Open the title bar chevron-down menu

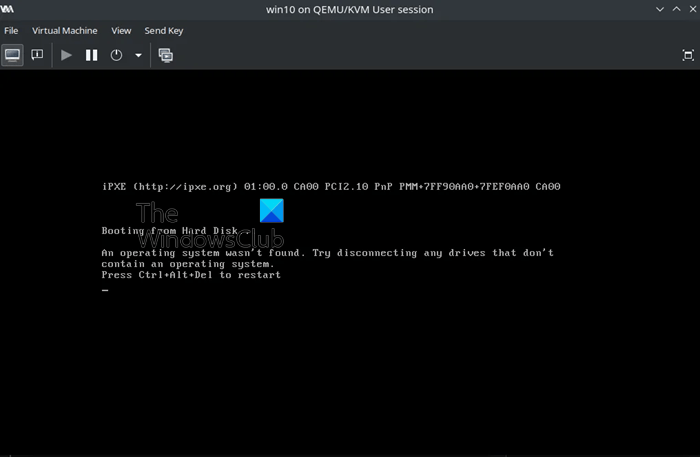coord(660,9)
